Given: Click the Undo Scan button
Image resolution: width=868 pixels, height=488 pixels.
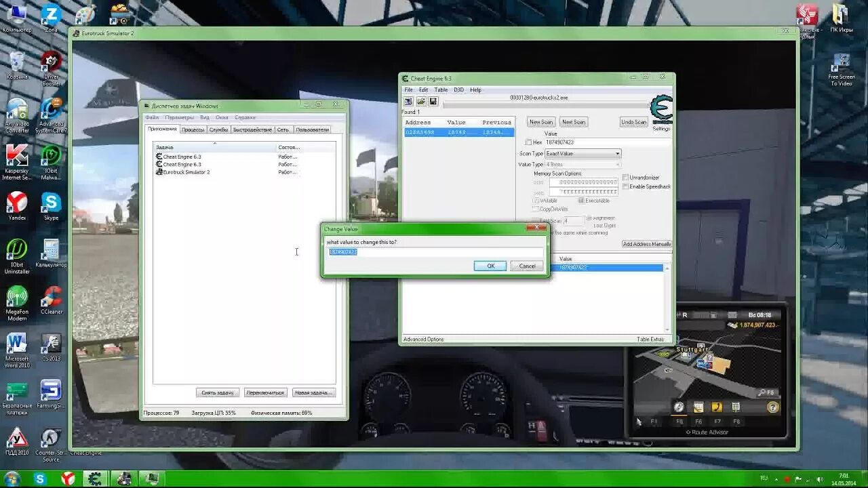Looking at the screenshot, I should click(634, 122).
